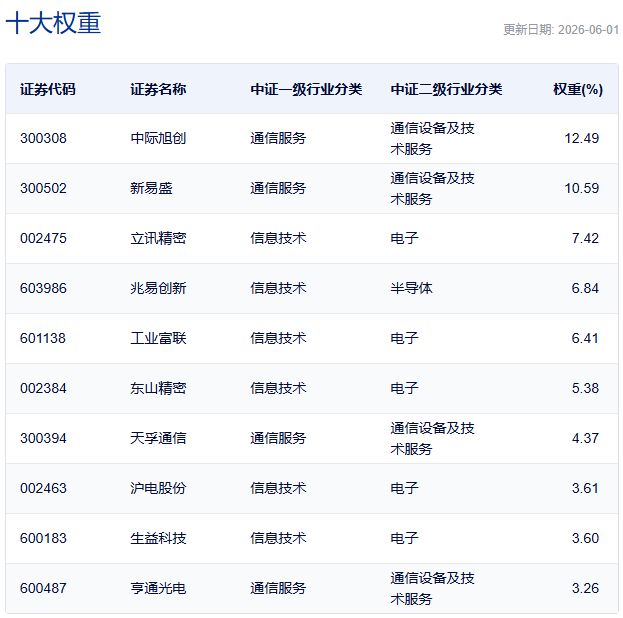Click 电子 in the 沪电股份 row
Screen dimensions: 623x618
coord(404,488)
